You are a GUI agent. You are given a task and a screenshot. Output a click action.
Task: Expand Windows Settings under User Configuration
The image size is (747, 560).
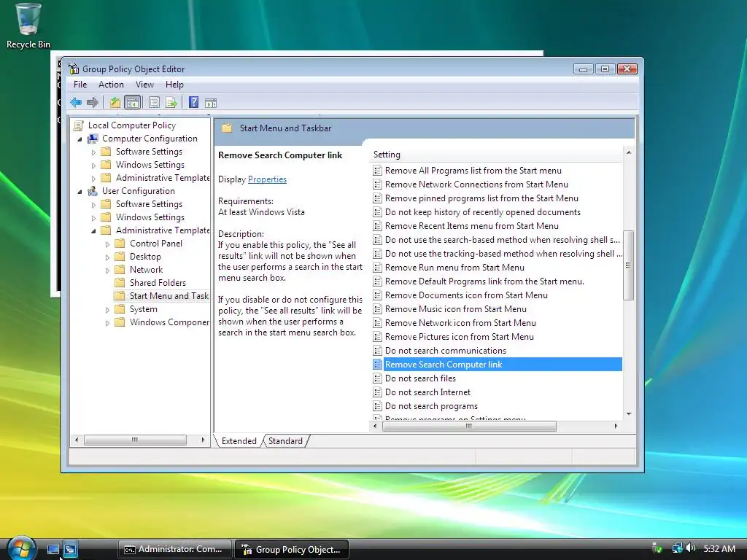tap(93, 218)
